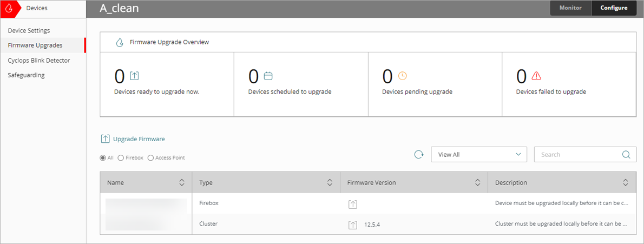Sort by Firmware Version column arrows
This screenshot has height=244, width=644.
[477, 183]
